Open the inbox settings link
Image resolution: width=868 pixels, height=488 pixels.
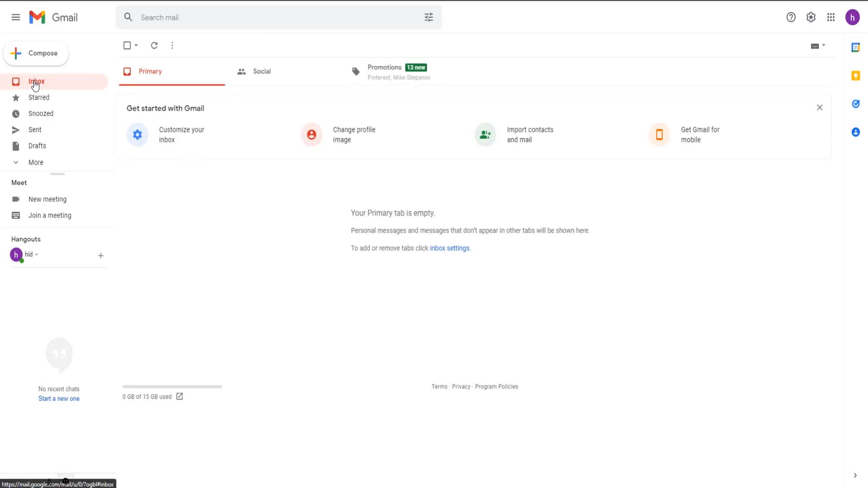(x=449, y=248)
